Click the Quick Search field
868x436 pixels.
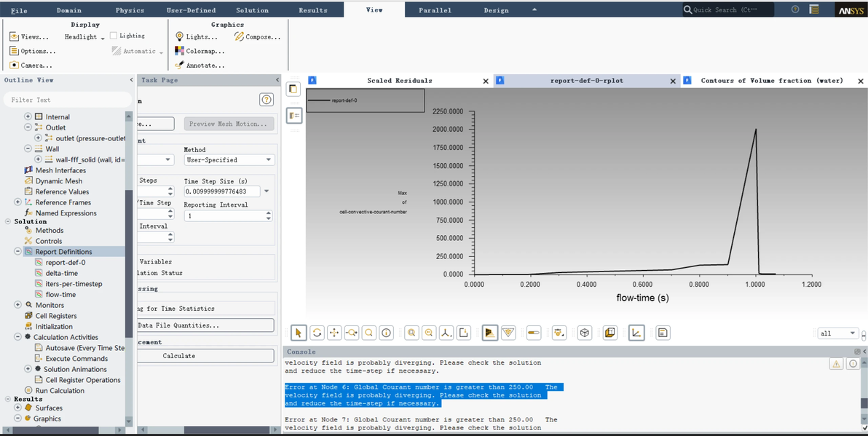coord(727,10)
